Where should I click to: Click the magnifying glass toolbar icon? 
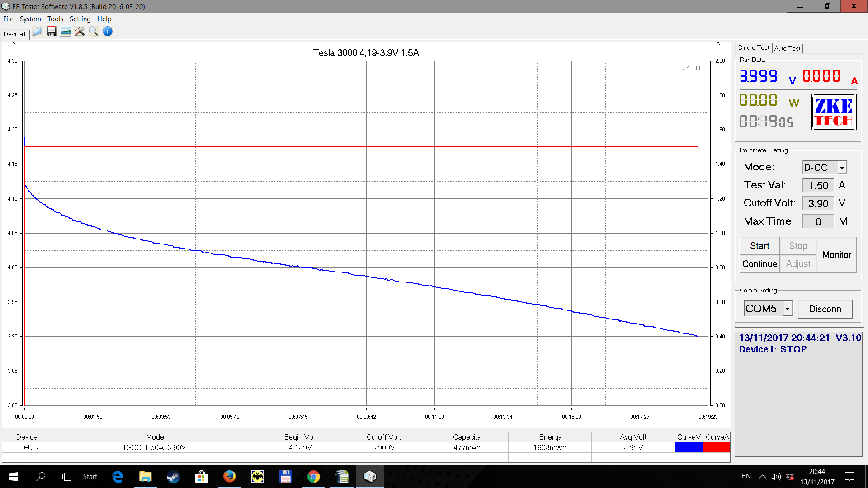pos(94,32)
